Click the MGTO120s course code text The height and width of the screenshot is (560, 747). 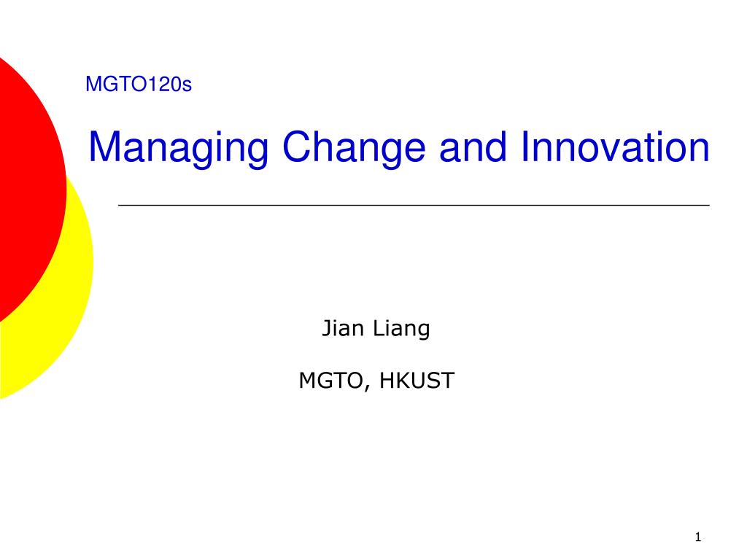coord(139,85)
